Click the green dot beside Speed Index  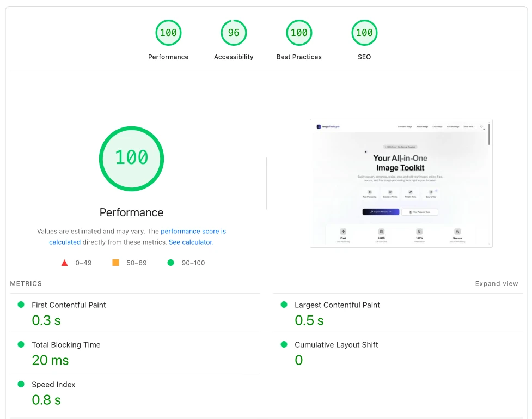coord(21,384)
